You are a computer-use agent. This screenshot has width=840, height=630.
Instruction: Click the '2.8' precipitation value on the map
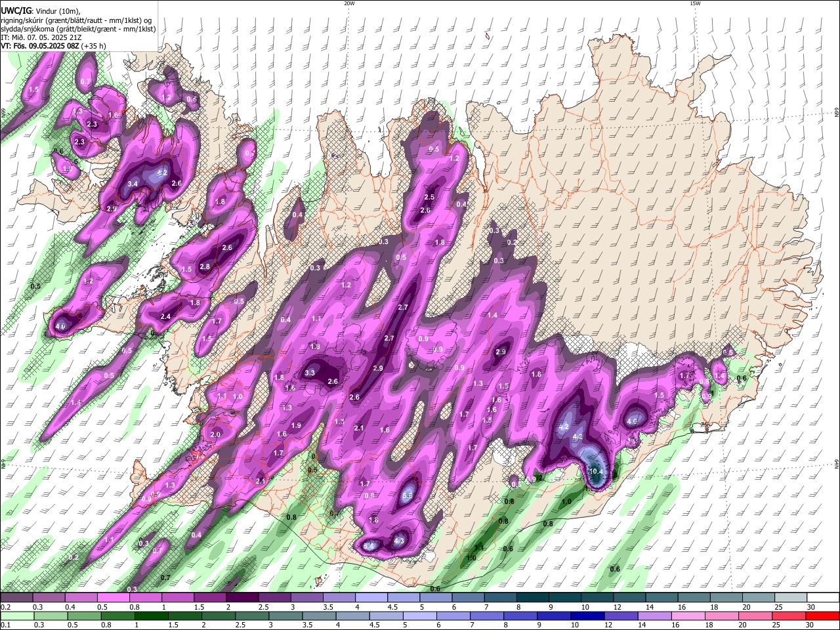coord(205,267)
